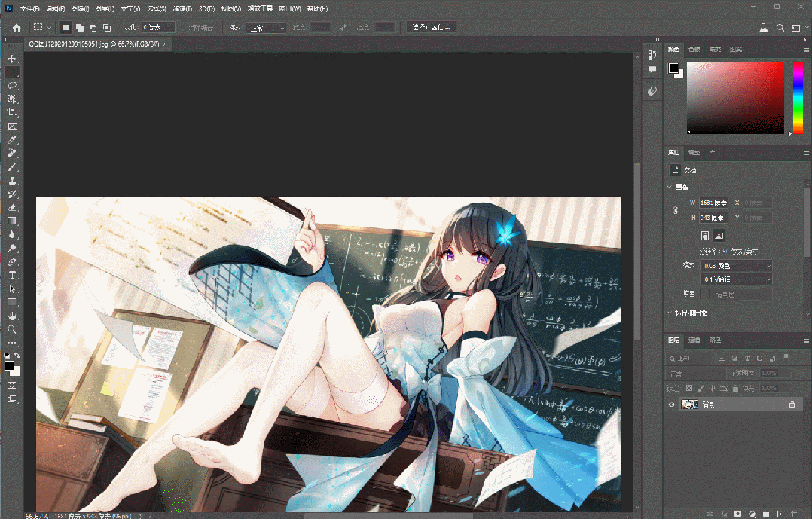Select the Clone Stamp tool
This screenshot has width=812, height=519.
(12, 181)
